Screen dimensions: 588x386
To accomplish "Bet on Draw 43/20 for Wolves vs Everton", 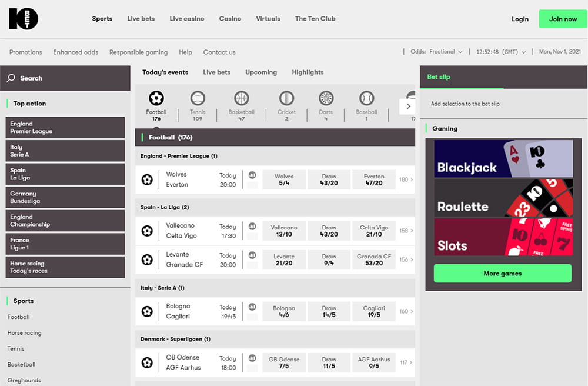I will 329,179.
